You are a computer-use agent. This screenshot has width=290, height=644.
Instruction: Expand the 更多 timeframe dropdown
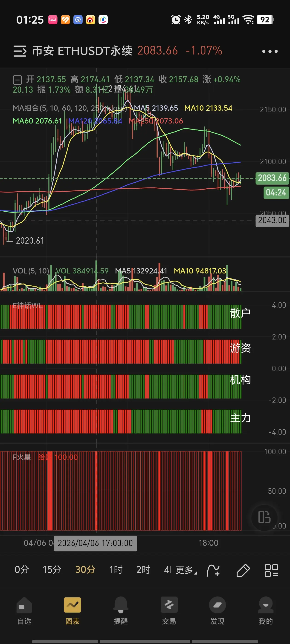(186, 570)
